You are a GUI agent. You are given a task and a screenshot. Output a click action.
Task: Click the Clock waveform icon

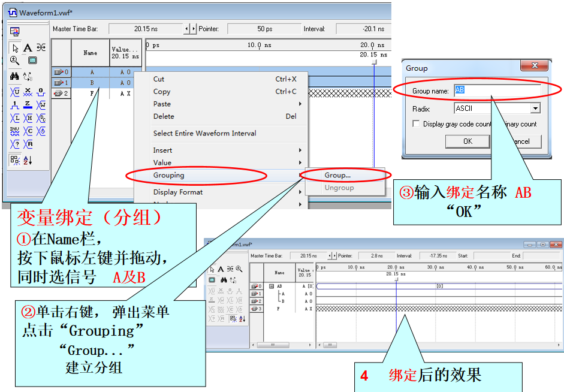coord(41,131)
